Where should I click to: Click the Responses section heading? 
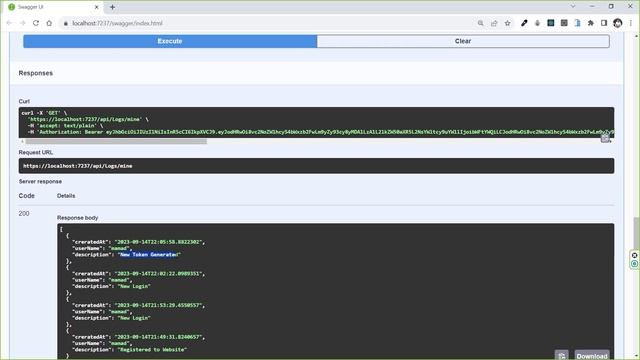(36, 73)
